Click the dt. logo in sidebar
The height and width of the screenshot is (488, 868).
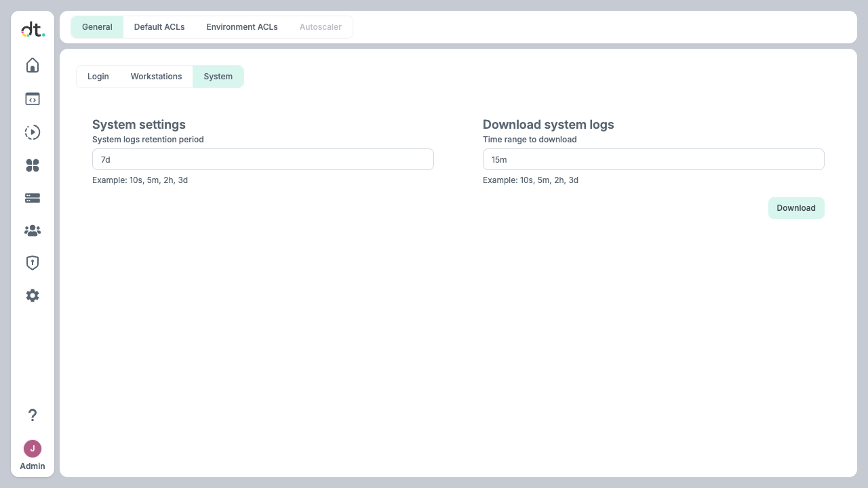click(33, 30)
